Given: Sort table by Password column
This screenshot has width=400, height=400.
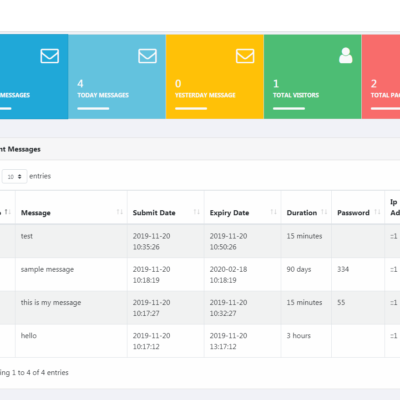Looking at the screenshot, I should pyautogui.click(x=377, y=212).
